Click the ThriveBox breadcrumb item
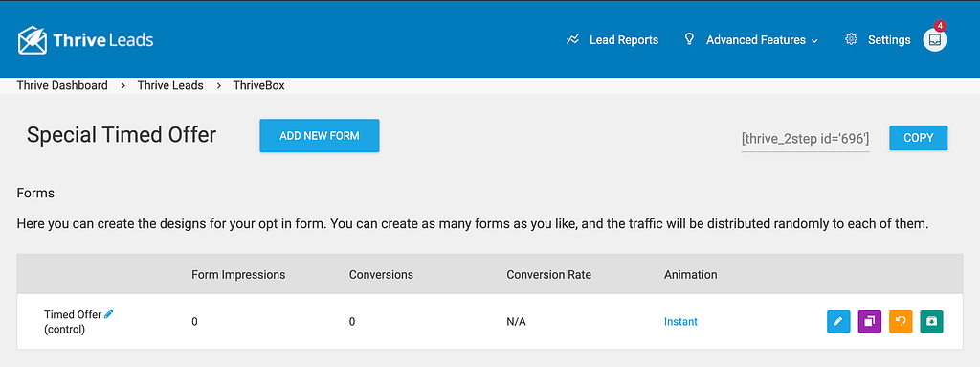 (x=258, y=86)
